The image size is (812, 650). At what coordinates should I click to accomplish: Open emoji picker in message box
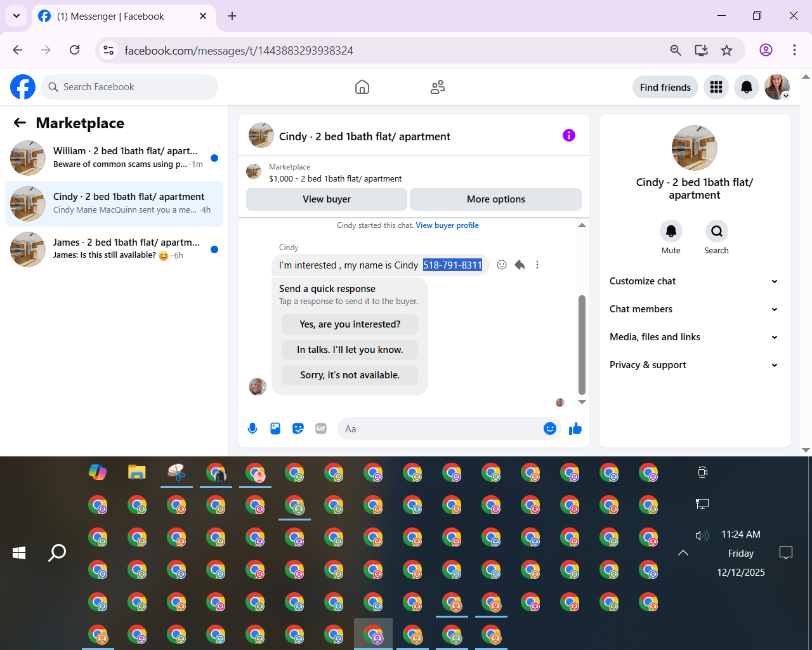pyautogui.click(x=550, y=428)
